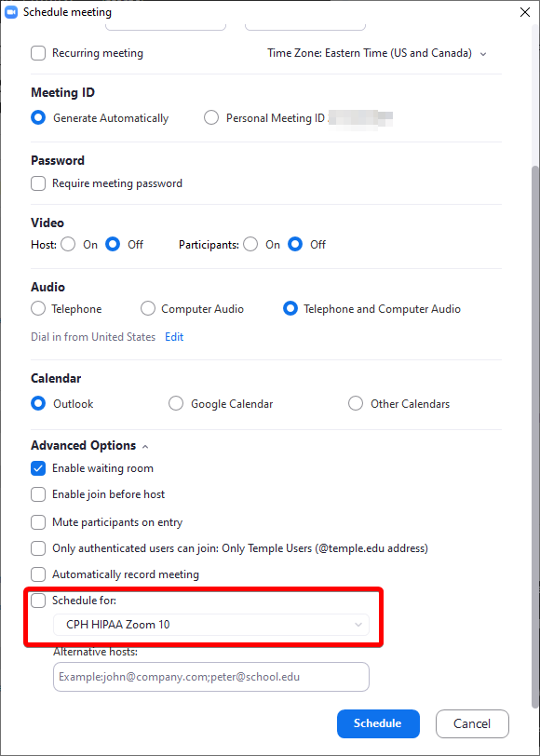The image size is (540, 756).
Task: Select Google Calendar option
Action: point(176,404)
